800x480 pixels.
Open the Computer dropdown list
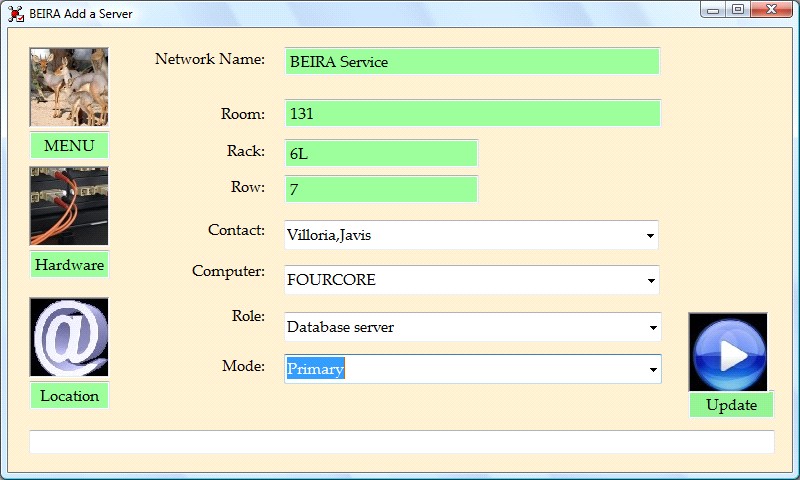651,281
